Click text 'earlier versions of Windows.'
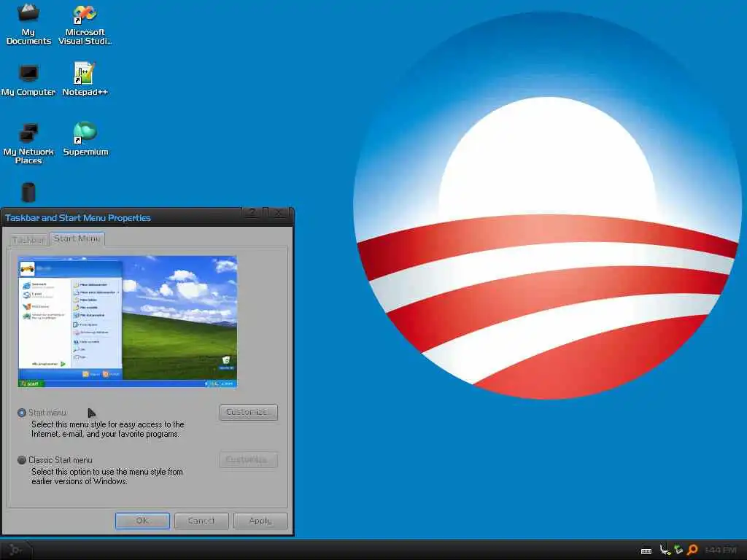 click(x=80, y=481)
